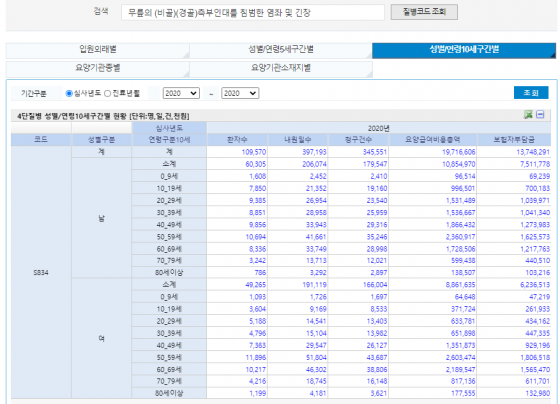Click the 질병코드 조회 button
Screen dimensions: 560x404
(424, 12)
